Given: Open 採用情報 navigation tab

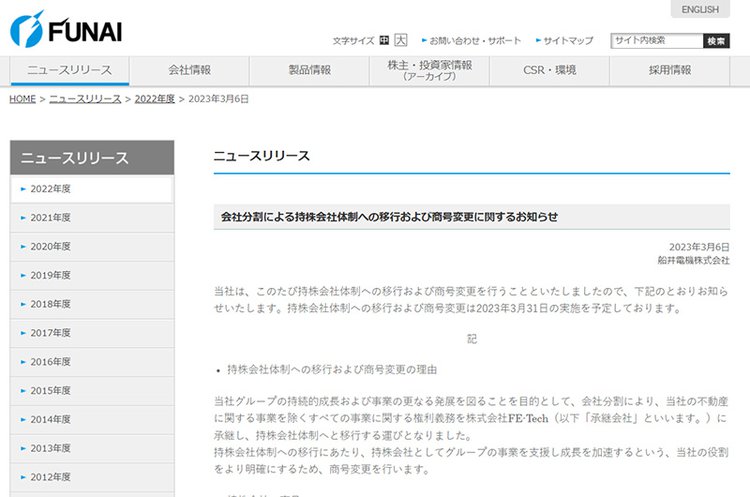Looking at the screenshot, I should tap(669, 70).
